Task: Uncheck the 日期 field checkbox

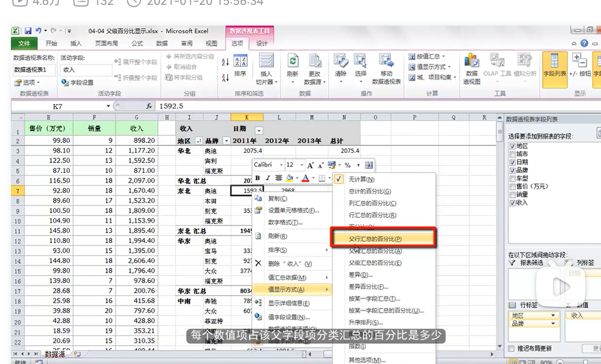Action: point(513,162)
